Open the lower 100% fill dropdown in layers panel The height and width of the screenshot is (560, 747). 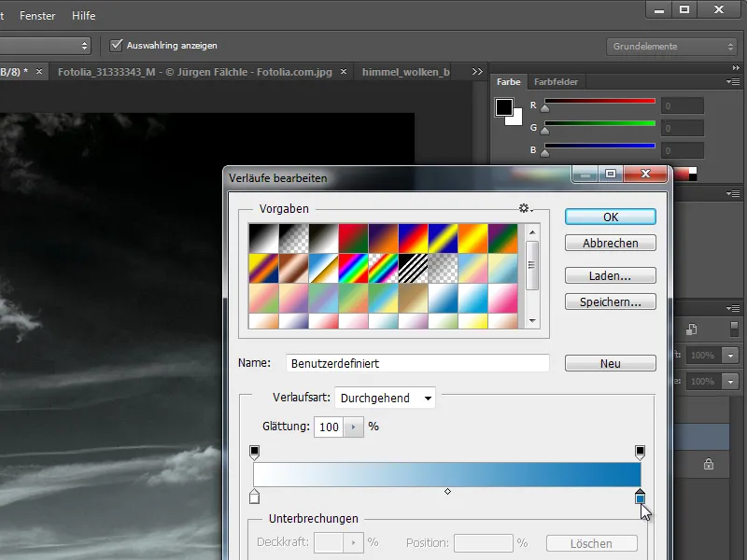point(730,382)
